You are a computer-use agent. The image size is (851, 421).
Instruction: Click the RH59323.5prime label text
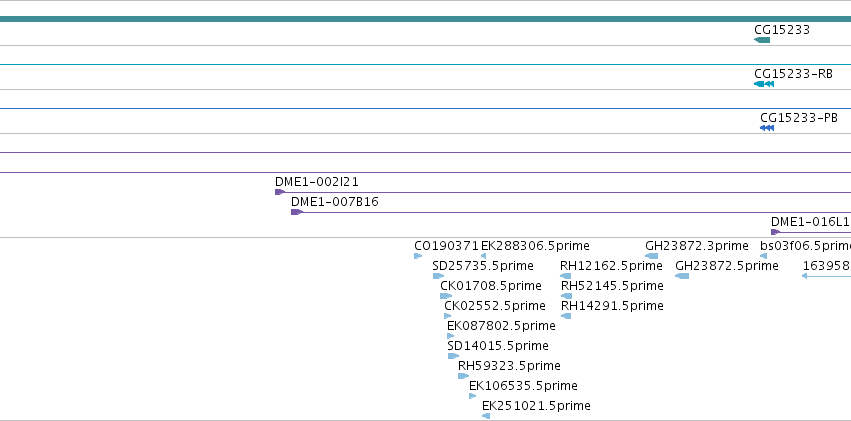(509, 366)
